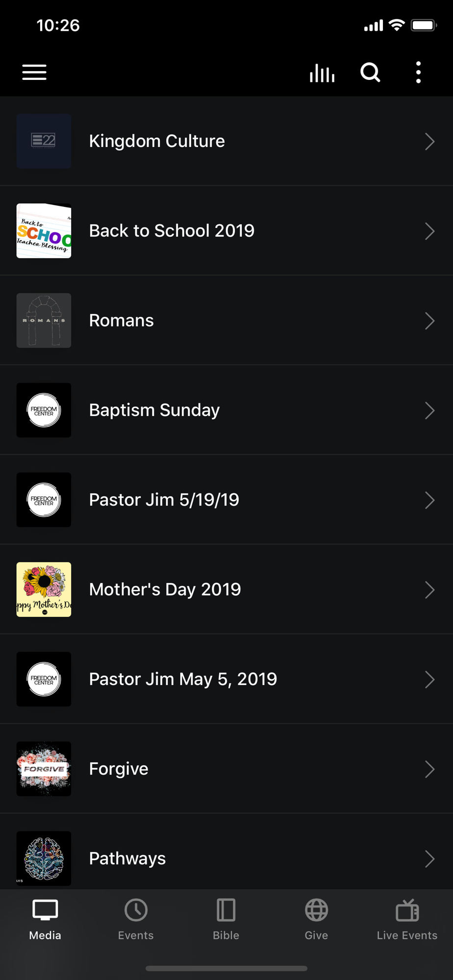Screen dimensions: 453x980
Task: Open search with the magnifier icon
Action: click(370, 73)
